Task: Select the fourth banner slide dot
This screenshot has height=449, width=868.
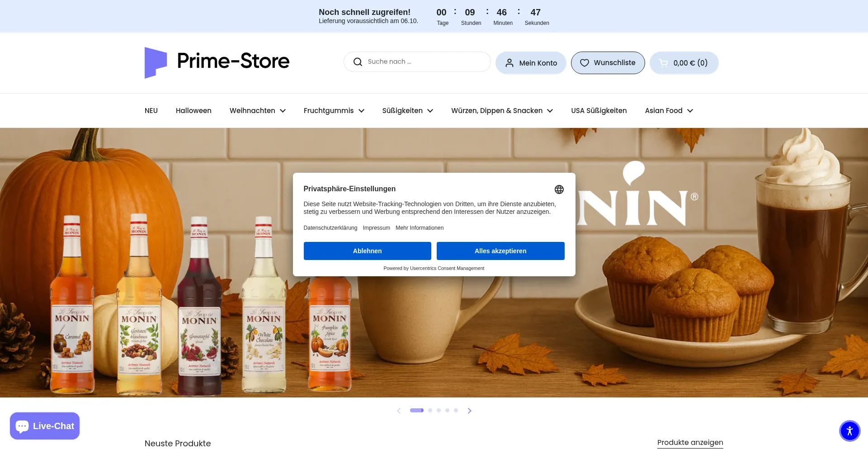Action: 447,411
